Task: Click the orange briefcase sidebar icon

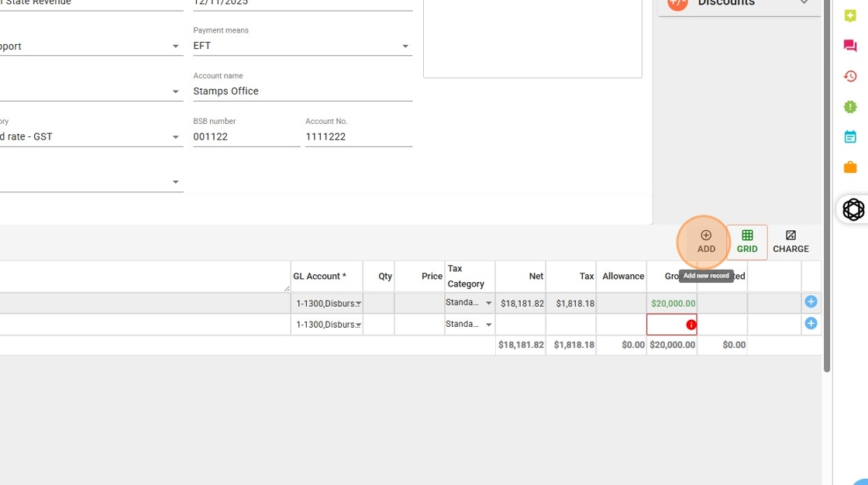Action: [x=850, y=167]
